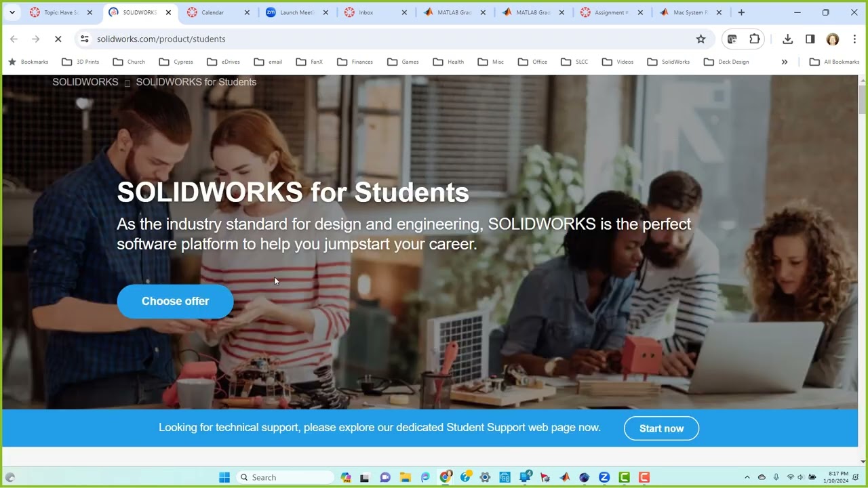Open the microphone tray icon

tap(776, 478)
